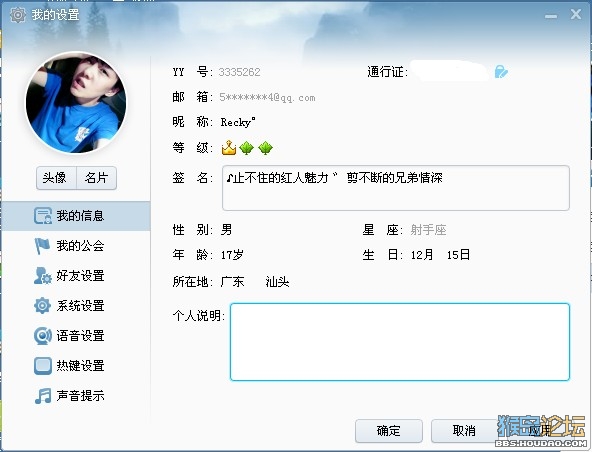Click the gold crown level badge
This screenshot has height=452, width=592.
pos(229,148)
